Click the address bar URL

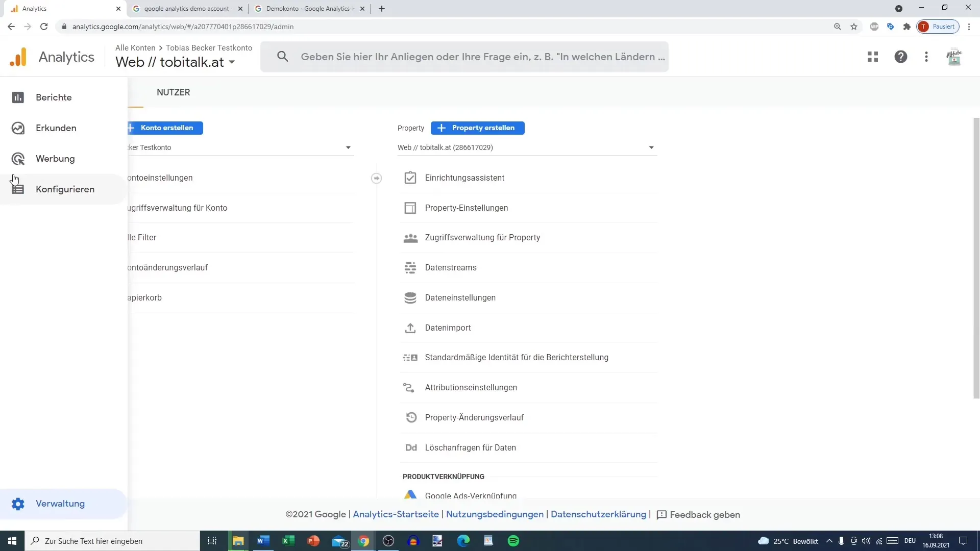[x=183, y=27]
